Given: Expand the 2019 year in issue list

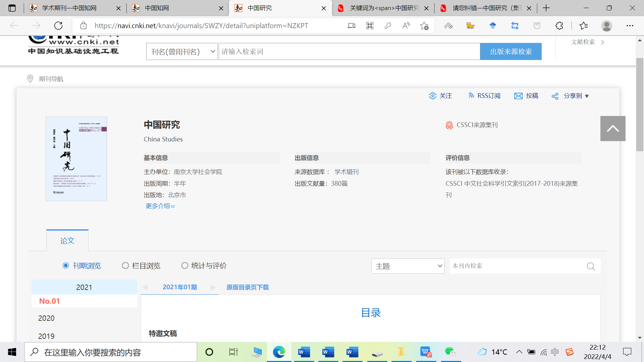Looking at the screenshot, I should (46, 336).
